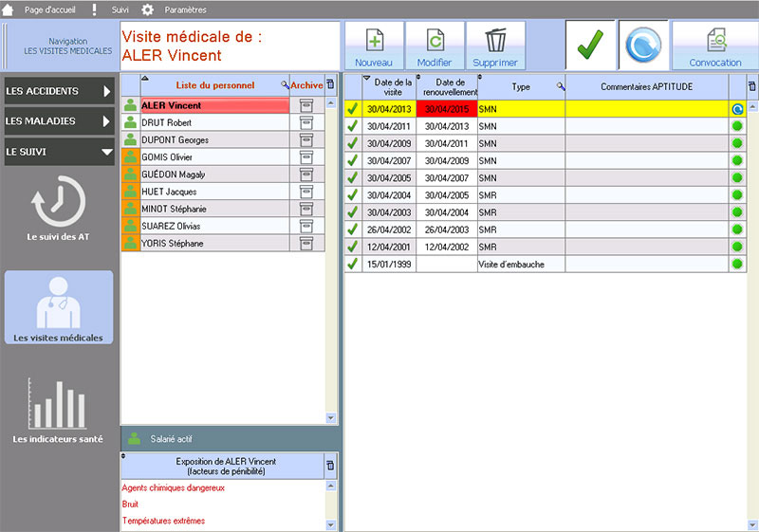Click the orange person icon beside HUET Jacques

131,192
